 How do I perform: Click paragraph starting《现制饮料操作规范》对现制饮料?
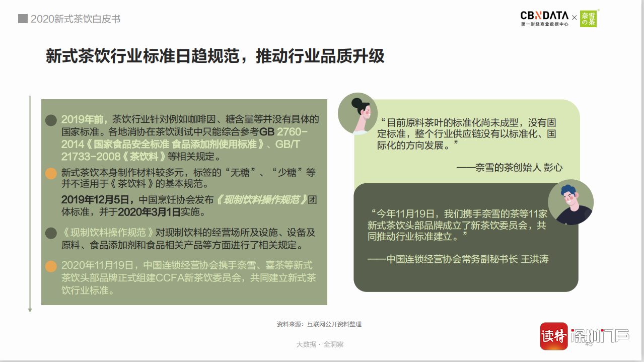(188, 239)
